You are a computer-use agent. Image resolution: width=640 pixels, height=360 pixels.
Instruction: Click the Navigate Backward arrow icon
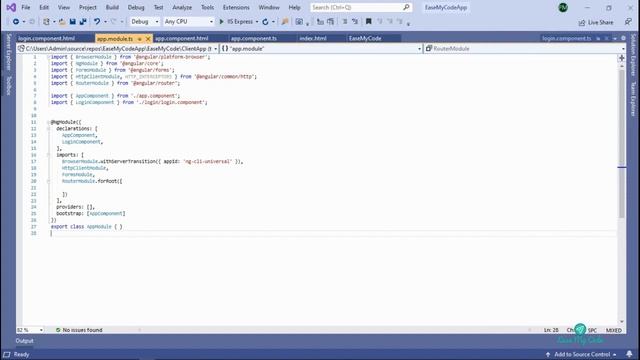click(16, 22)
